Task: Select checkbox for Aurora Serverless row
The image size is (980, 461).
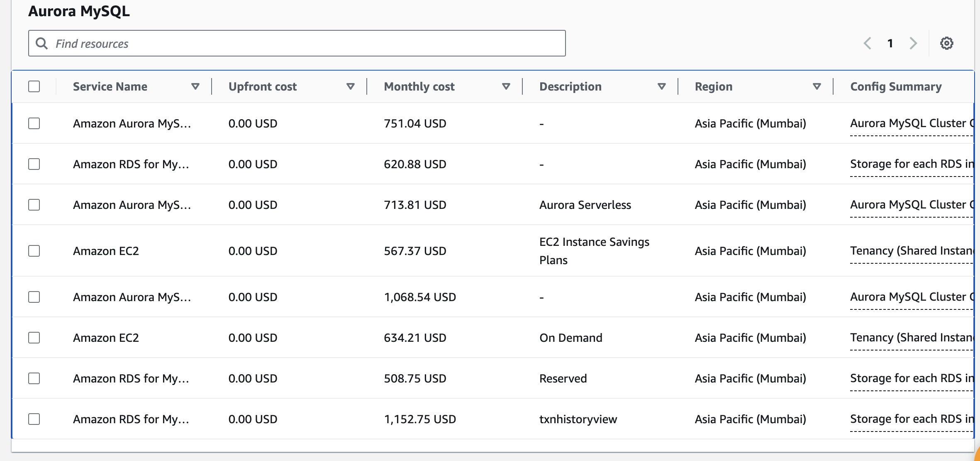Action: point(34,205)
